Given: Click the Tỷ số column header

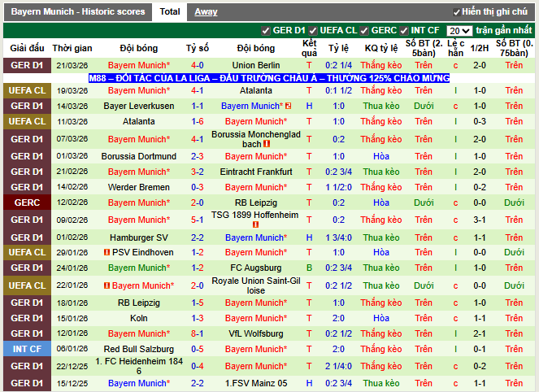Looking at the screenshot, I should pyautogui.click(x=198, y=49).
